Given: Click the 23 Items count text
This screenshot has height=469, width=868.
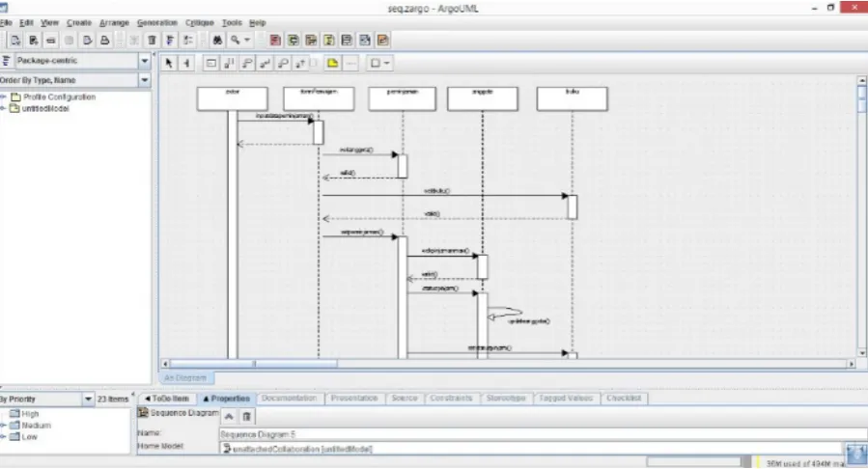Looking at the screenshot, I should point(113,399).
